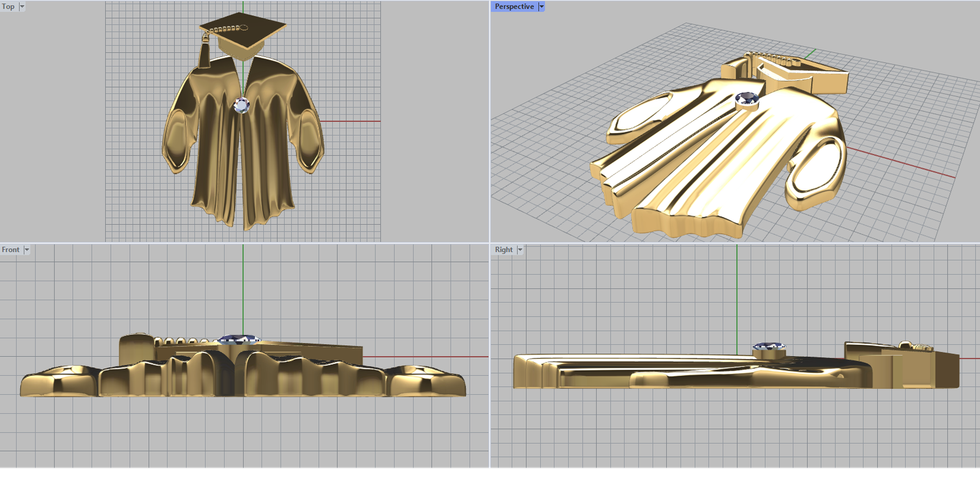980x478 pixels.
Task: Activate the Perspective viewport title
Action: (514, 7)
